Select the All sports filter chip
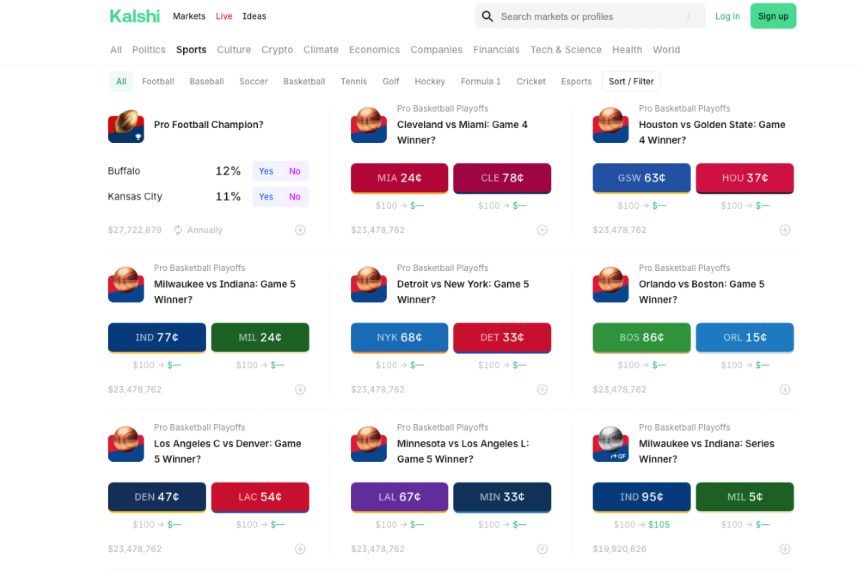Screen dimensions: 858x572 [121, 81]
